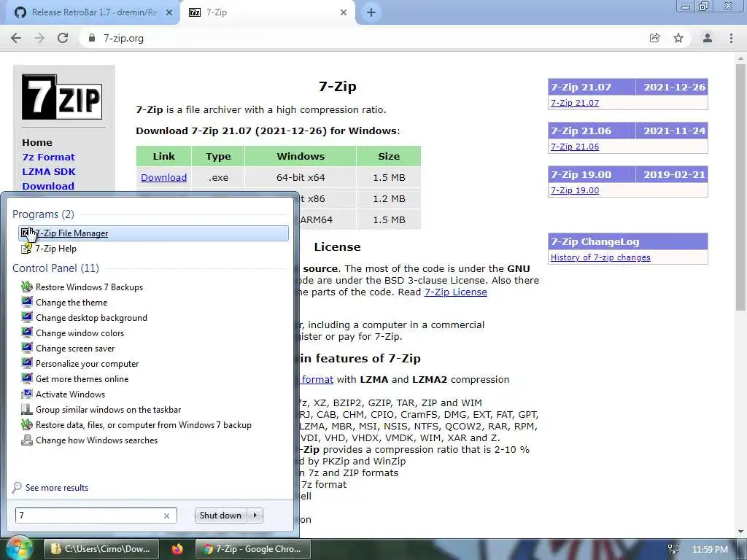The image size is (747, 560).
Task: Click the page vertical scrollbar thumb
Action: (740, 187)
